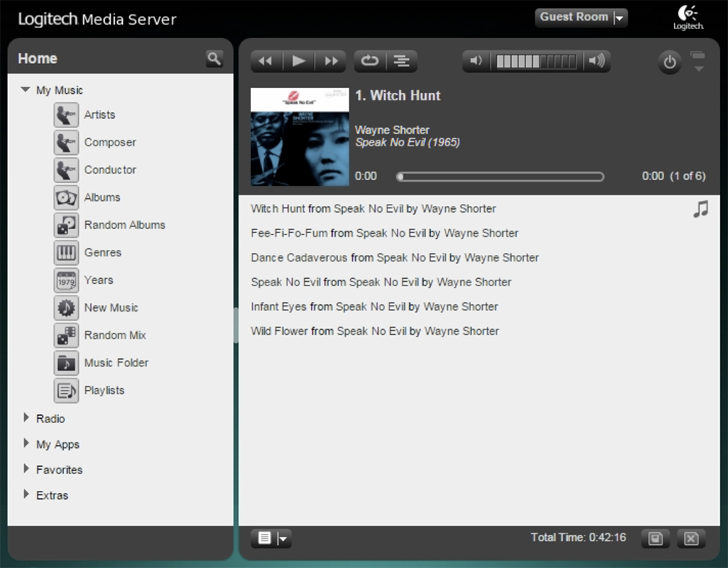Click the Random Mix label
The image size is (728, 568).
click(x=115, y=335)
